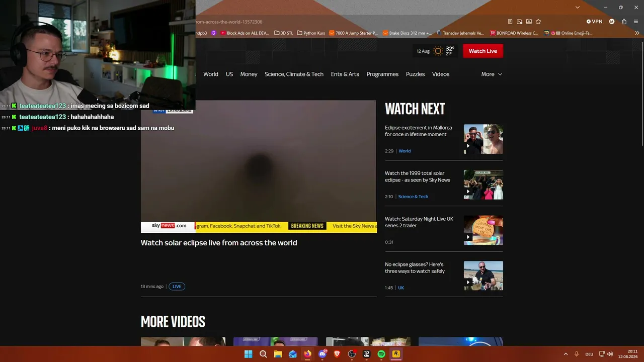Screen dimensions: 644x362
Task: Click the UK tag under eclipse glasses video
Action: click(401, 288)
